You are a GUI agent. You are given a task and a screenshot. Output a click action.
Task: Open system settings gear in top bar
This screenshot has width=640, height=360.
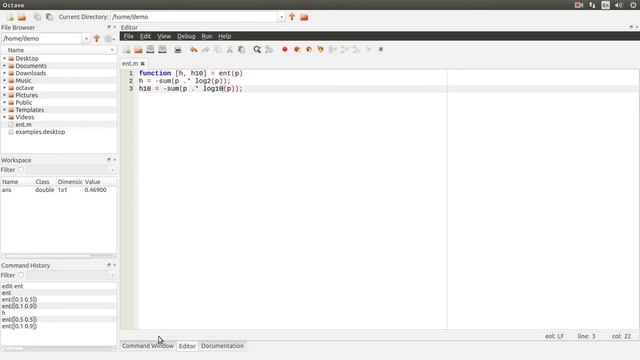[x=633, y=5]
